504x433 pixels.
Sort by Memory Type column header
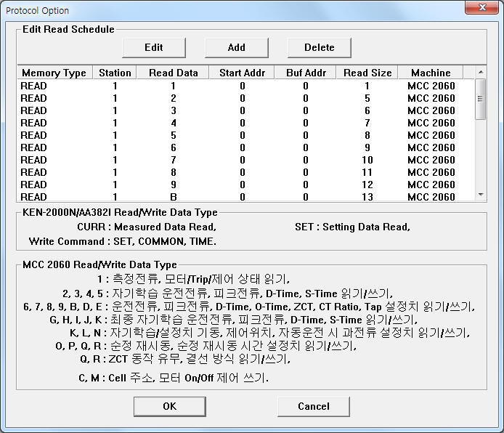pos(54,73)
